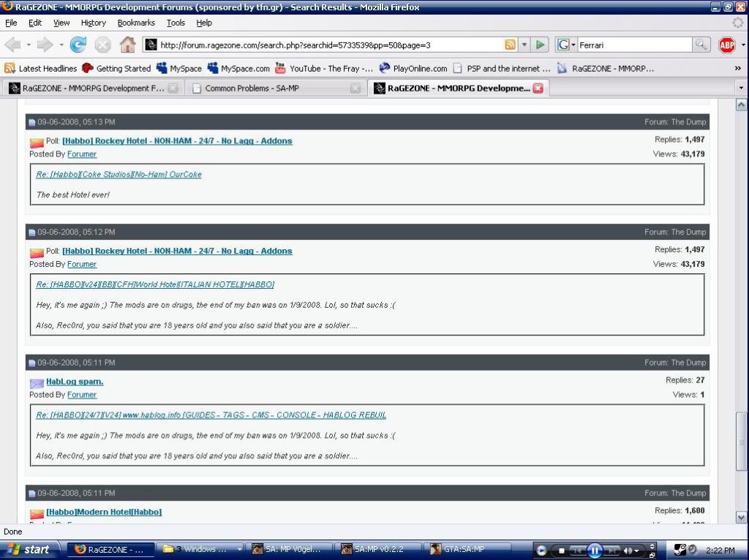Open the Bookmarks menu
This screenshot has height=560, width=749.
136,23
